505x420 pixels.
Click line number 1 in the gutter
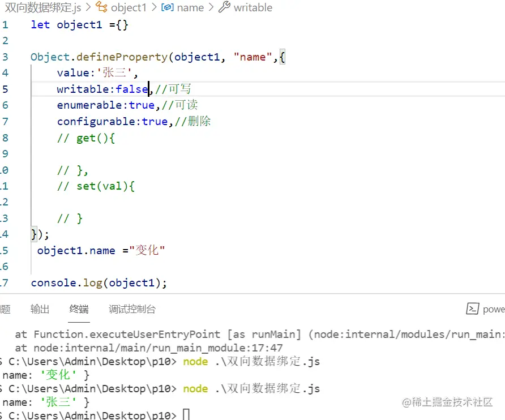[6, 24]
